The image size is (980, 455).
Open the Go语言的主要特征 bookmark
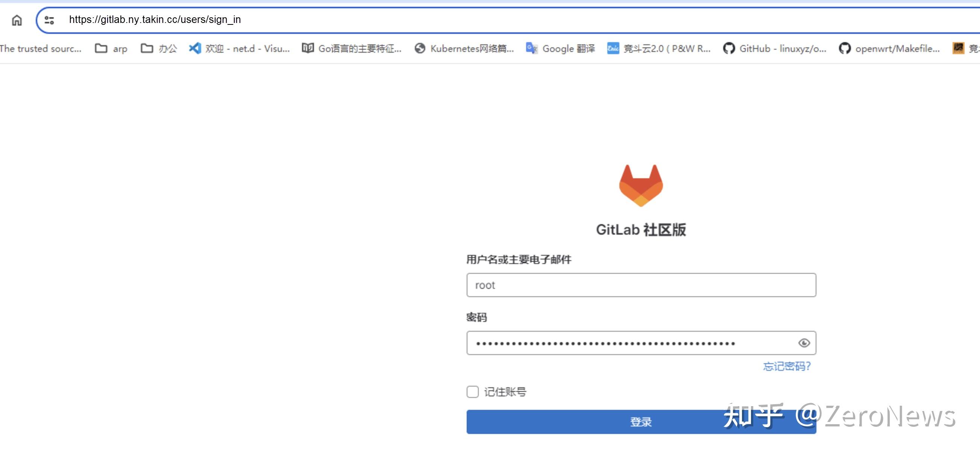tap(352, 49)
